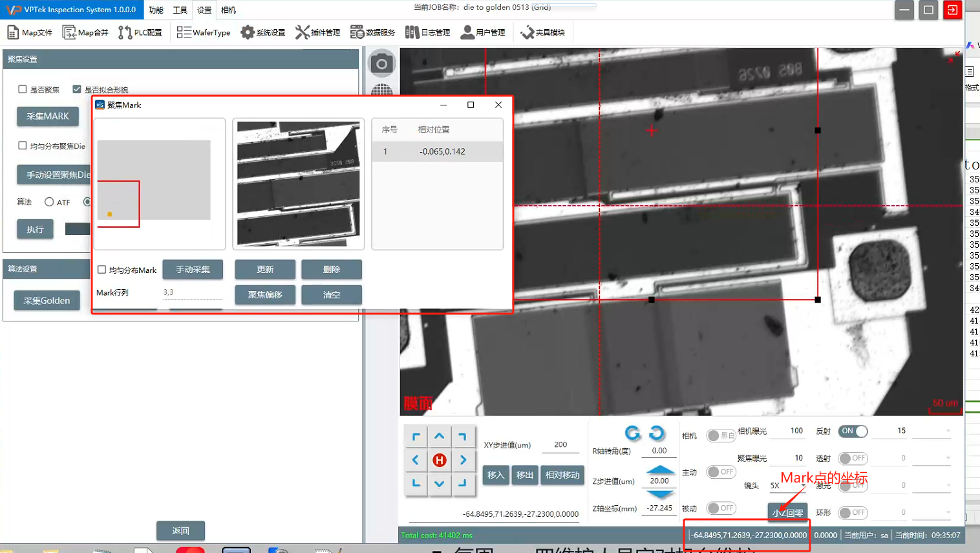Click the 移入 button
980x553 pixels.
[x=496, y=475]
